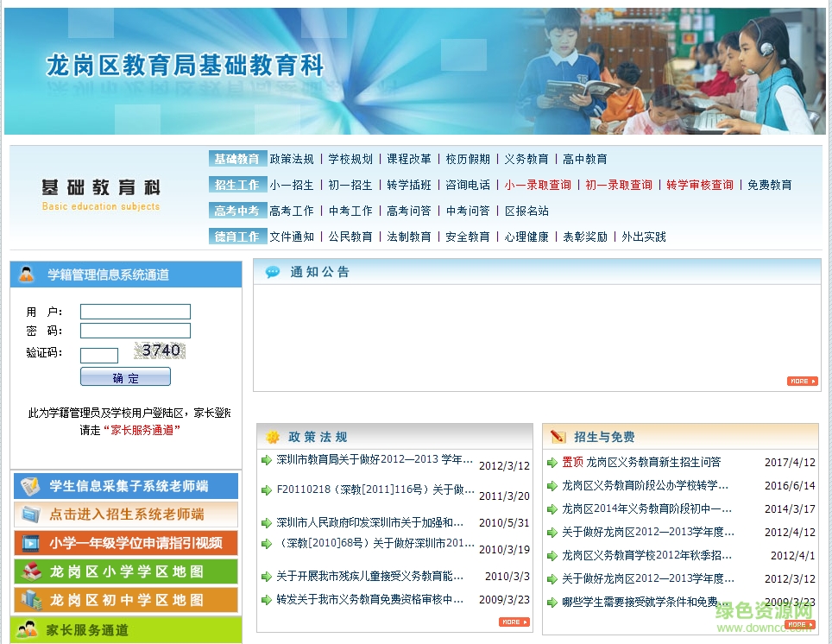Open the 基础教育 menu category
The height and width of the screenshot is (644, 832).
pyautogui.click(x=236, y=159)
